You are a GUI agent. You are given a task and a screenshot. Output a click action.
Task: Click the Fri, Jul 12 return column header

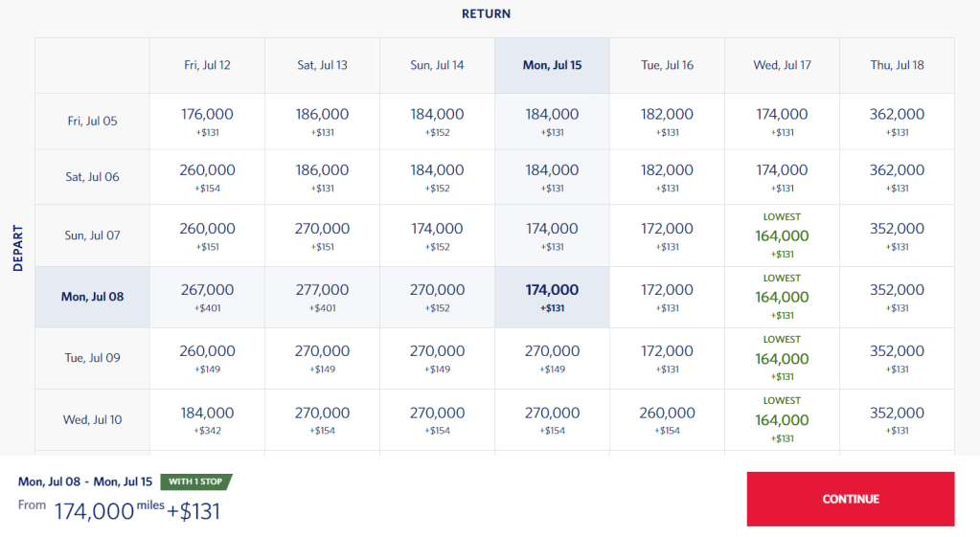(x=207, y=65)
